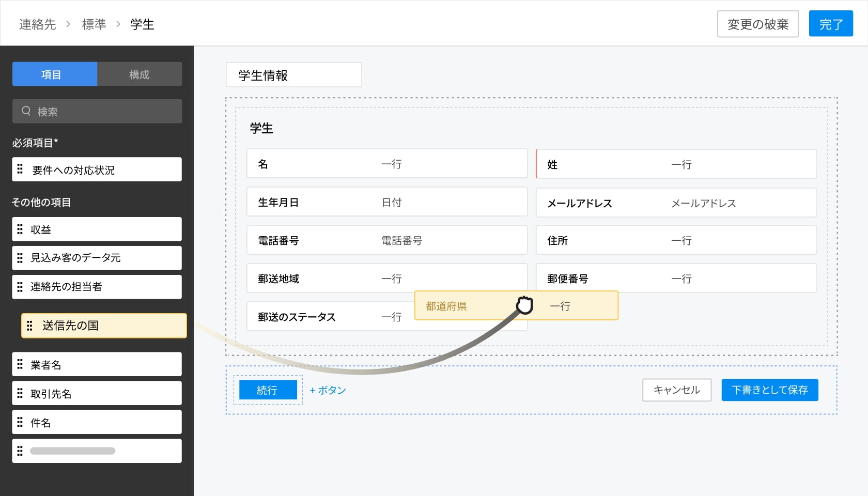Viewport: 868px width, 496px height.
Task: Click drag handle next to 業者名
Action: [20, 364]
